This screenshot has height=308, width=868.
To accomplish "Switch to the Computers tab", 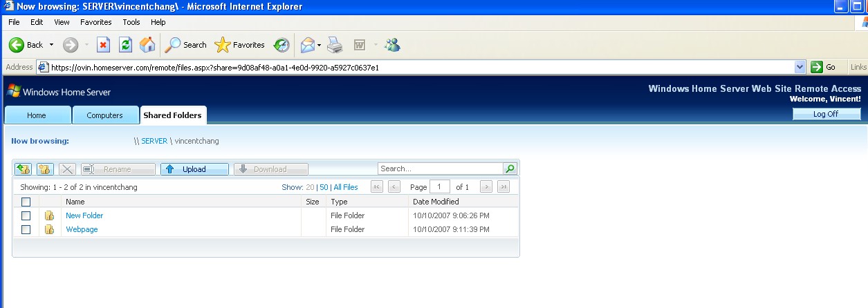I will coord(104,115).
